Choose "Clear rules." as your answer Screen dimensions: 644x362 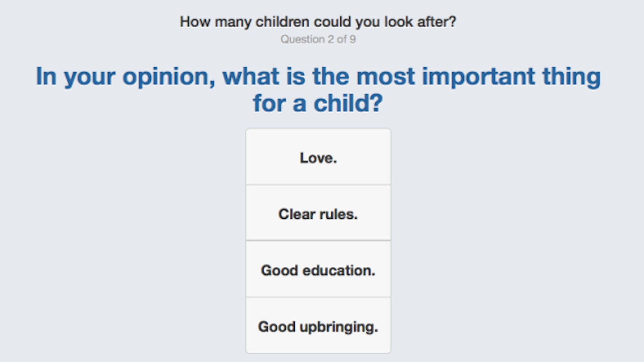tap(318, 213)
